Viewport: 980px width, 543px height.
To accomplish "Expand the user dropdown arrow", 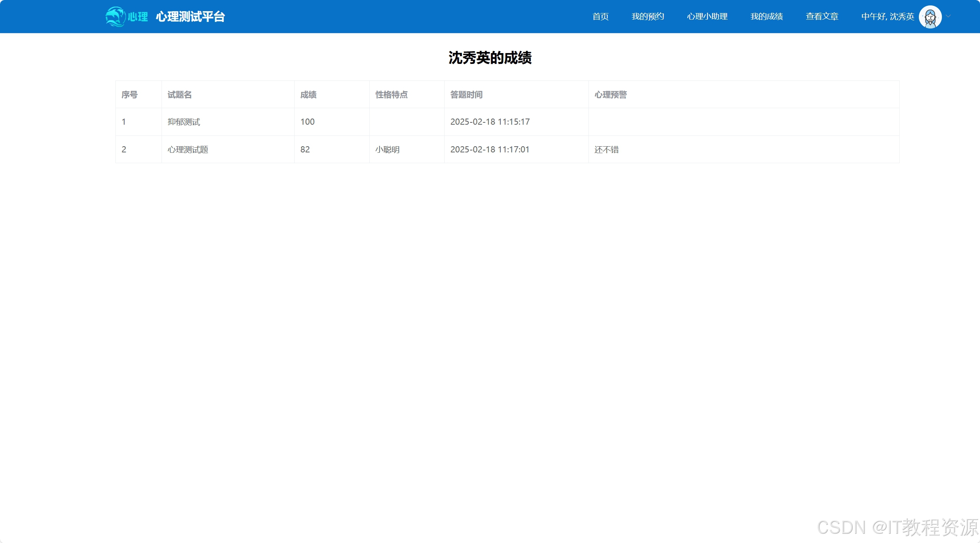I will (x=948, y=16).
